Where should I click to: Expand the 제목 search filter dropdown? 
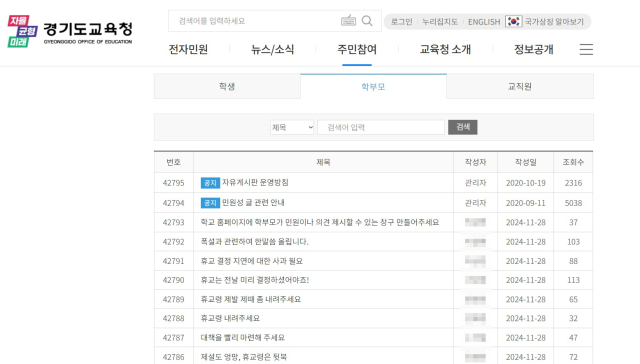click(292, 127)
